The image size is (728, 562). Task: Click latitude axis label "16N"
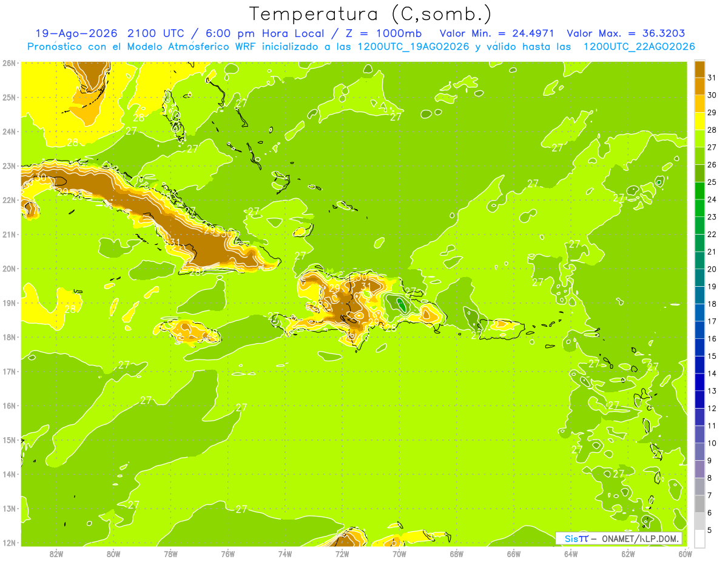pos(8,406)
